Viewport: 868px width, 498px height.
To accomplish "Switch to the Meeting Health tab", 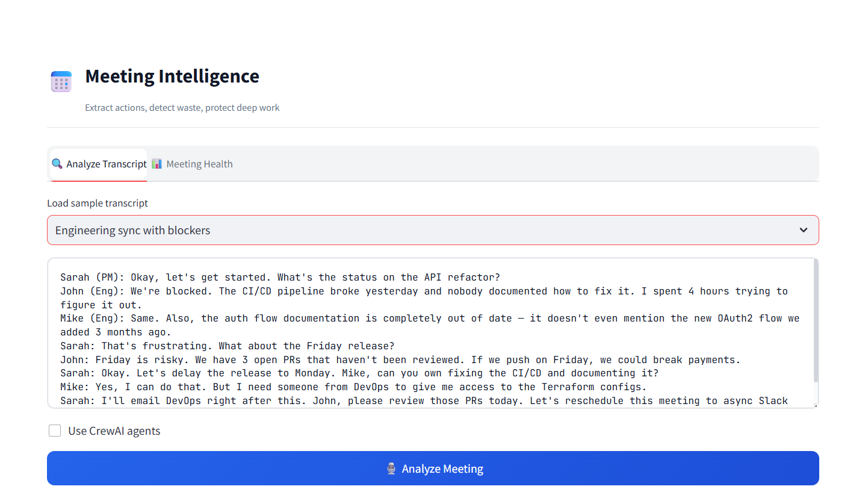I will click(x=193, y=164).
